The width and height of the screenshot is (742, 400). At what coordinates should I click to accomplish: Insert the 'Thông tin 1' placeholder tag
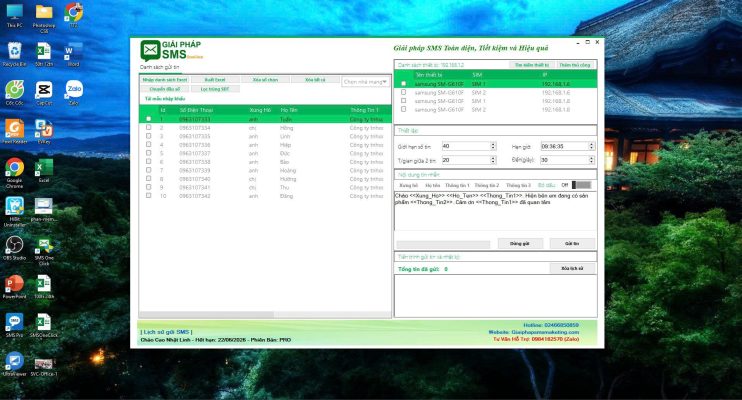coord(457,185)
